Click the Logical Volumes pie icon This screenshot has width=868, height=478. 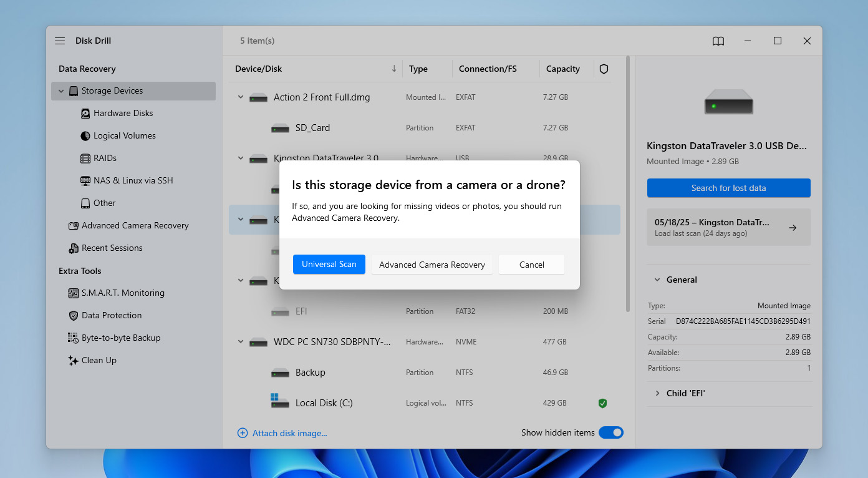pos(85,135)
